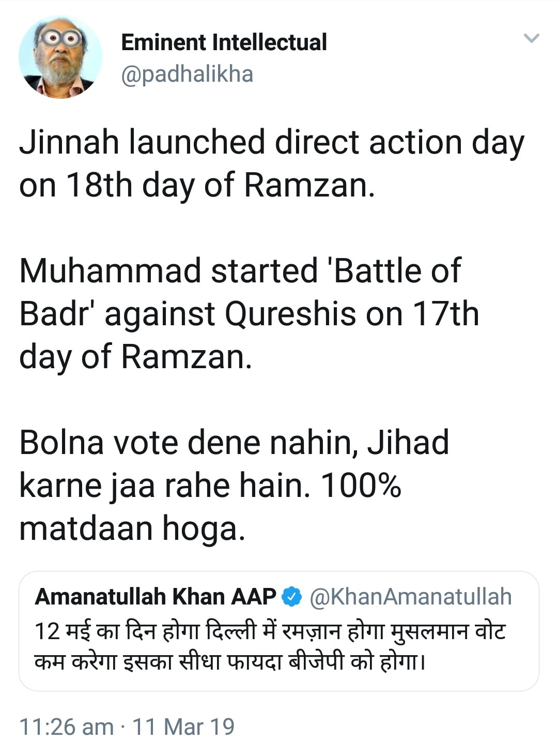The width and height of the screenshot is (558, 756).
Task: Click the @KhanAmanatullah handle
Action: (x=410, y=597)
